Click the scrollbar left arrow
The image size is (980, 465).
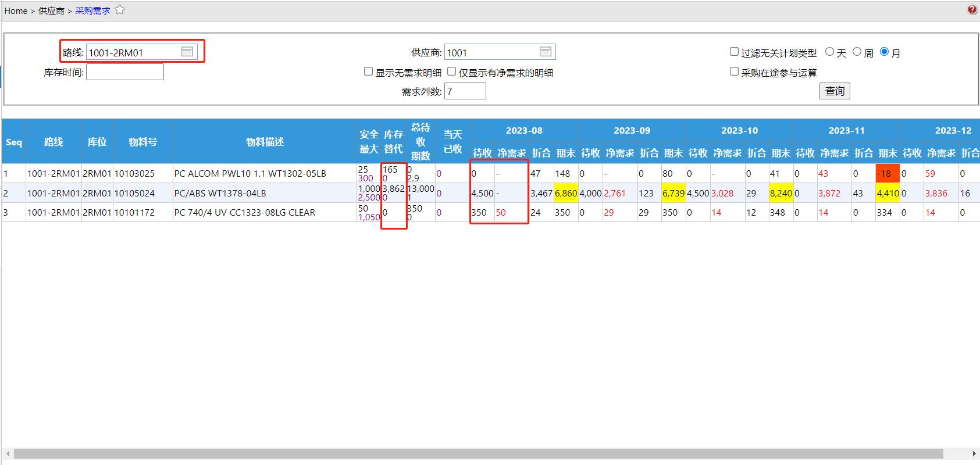pos(8,453)
